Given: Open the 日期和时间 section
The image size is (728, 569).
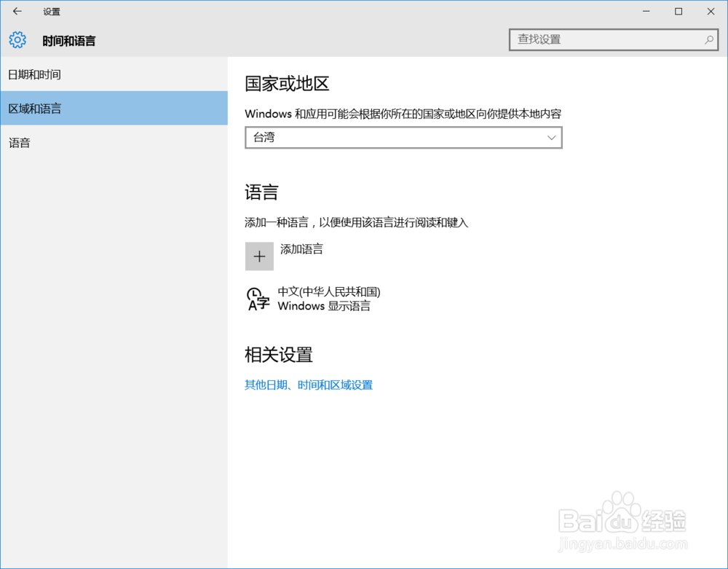Looking at the screenshot, I should [114, 74].
